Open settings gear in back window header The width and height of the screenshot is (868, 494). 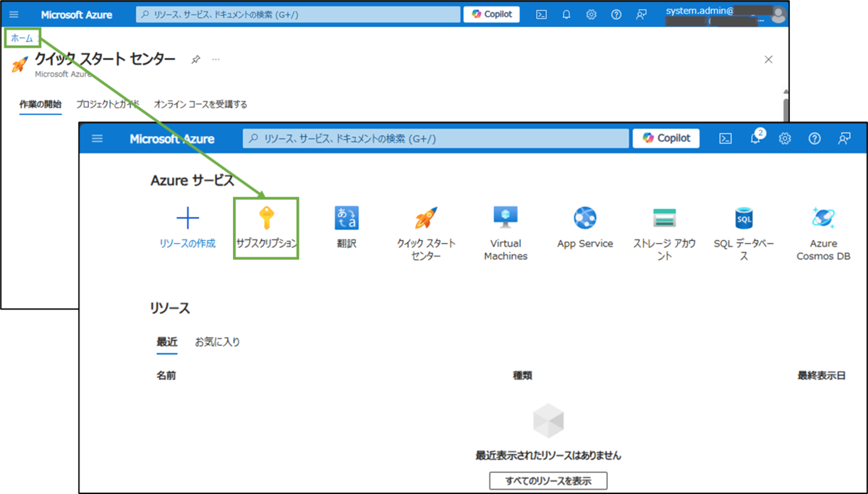pyautogui.click(x=591, y=14)
